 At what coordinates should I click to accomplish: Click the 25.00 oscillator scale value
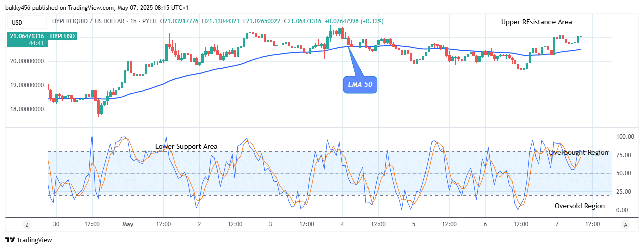(x=623, y=192)
